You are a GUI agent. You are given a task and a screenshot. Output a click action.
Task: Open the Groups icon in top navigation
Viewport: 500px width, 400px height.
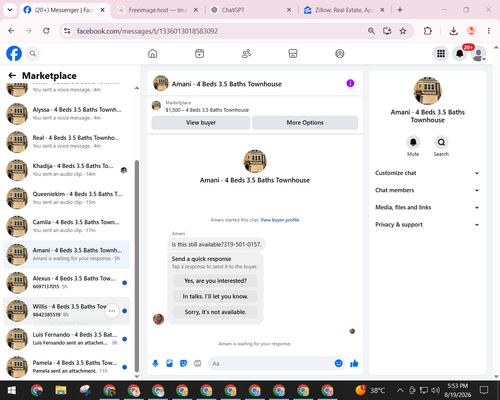340,53
